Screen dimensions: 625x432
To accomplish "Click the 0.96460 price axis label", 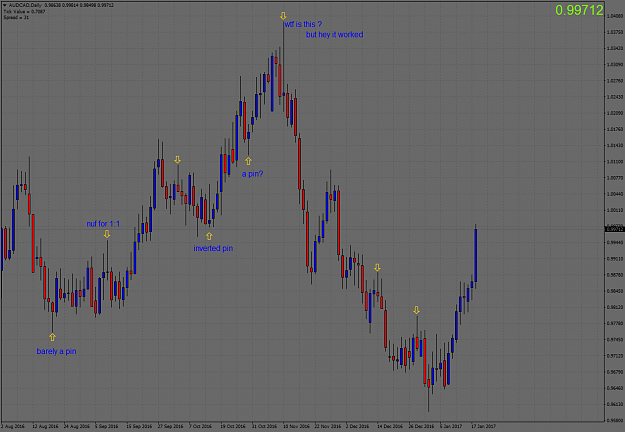I will click(x=614, y=388).
